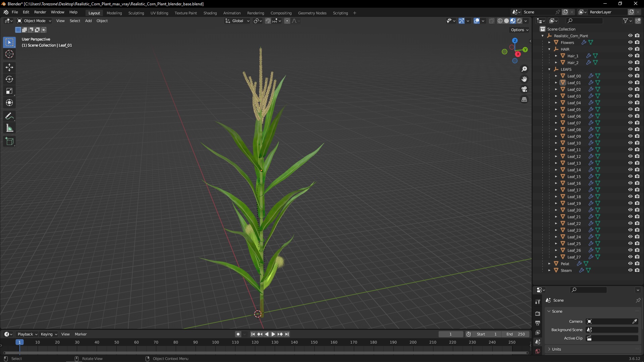Click the End frame value field
The height and width of the screenshot is (362, 644).
516,334
